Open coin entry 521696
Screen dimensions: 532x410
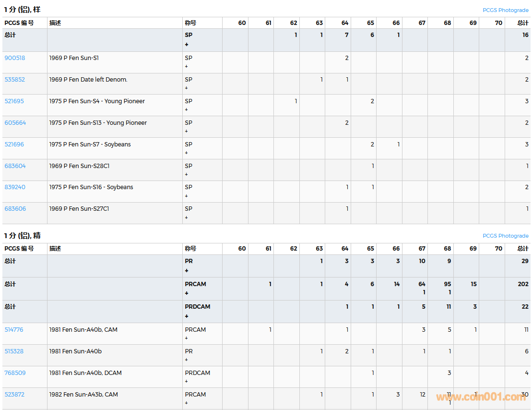14,145
